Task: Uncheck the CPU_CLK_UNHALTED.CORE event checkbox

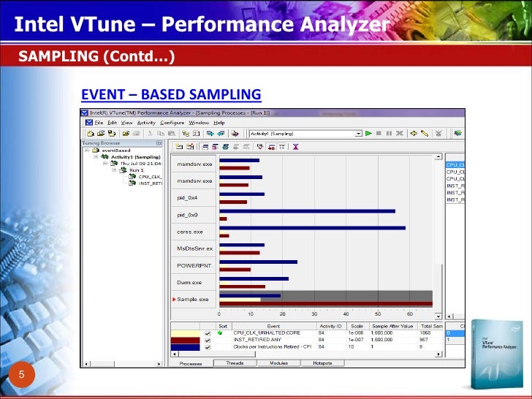Action: (x=208, y=333)
